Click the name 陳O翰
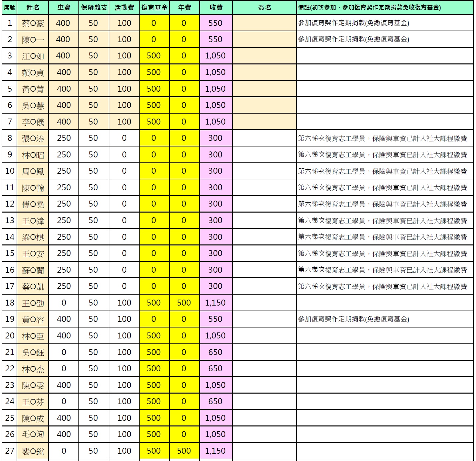 [x=33, y=188]
